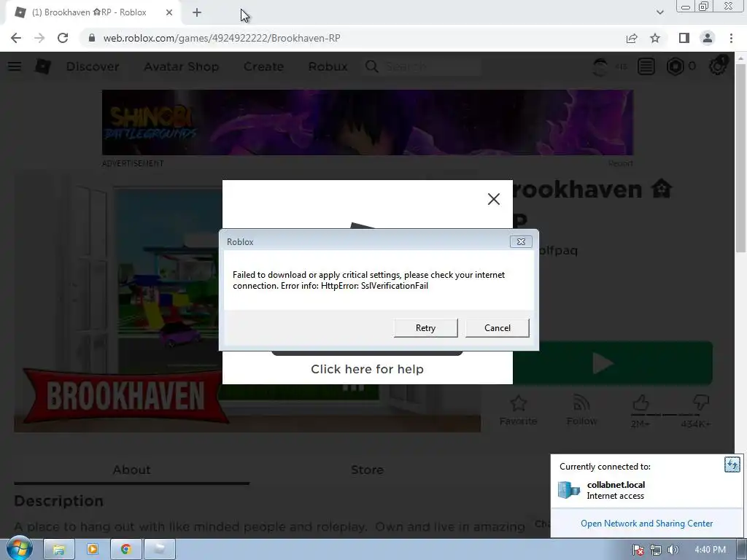
Task: Open the Robux balance hexagon icon
Action: coord(675,66)
